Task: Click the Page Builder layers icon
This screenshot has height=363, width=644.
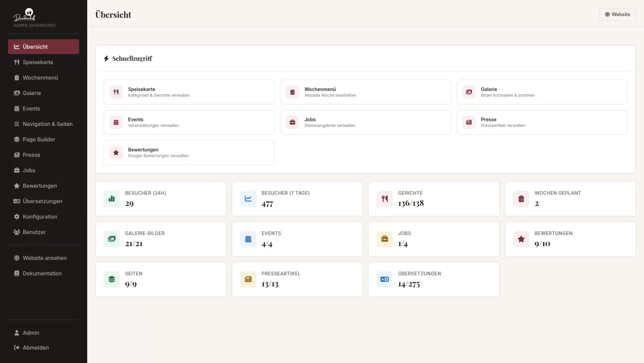Action: coord(17,139)
